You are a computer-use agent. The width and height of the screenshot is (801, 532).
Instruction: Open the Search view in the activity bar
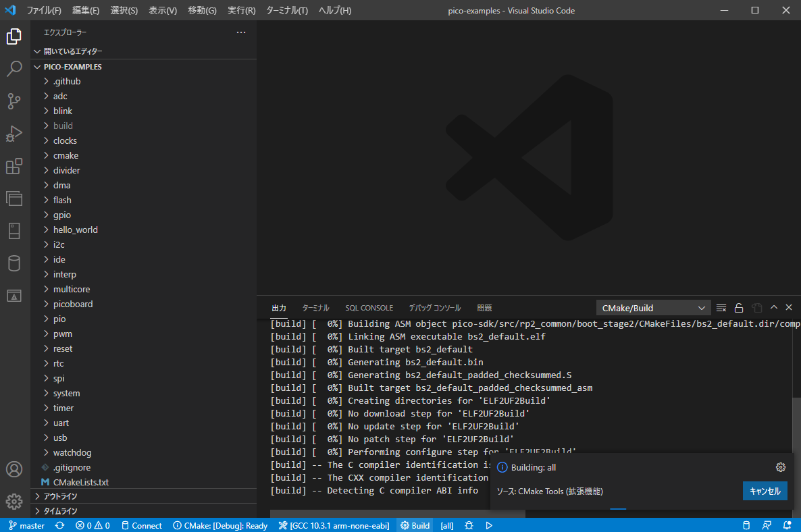tap(14, 68)
